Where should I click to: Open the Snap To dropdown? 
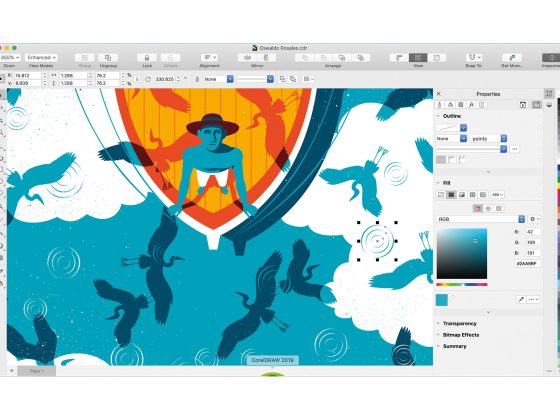click(x=474, y=58)
